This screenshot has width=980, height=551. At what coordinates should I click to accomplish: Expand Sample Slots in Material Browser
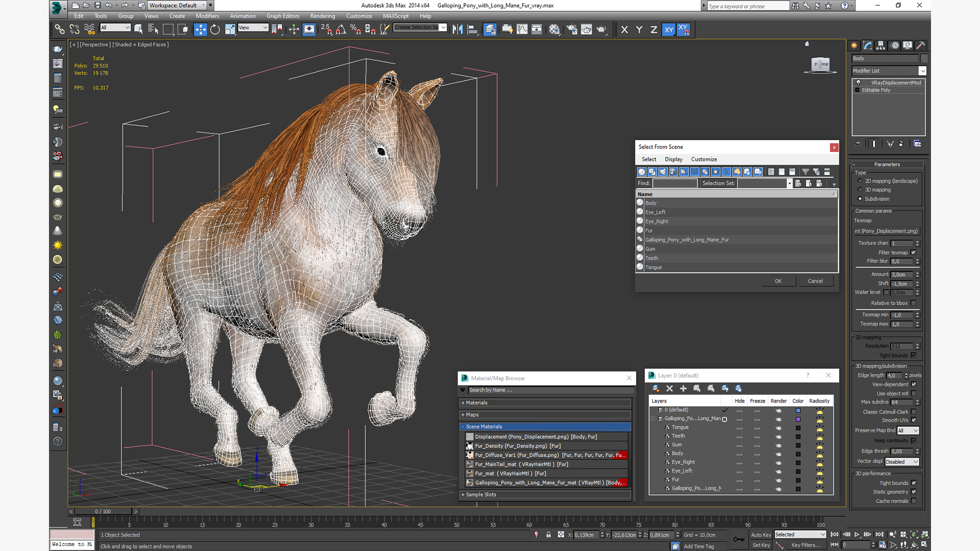(545, 494)
